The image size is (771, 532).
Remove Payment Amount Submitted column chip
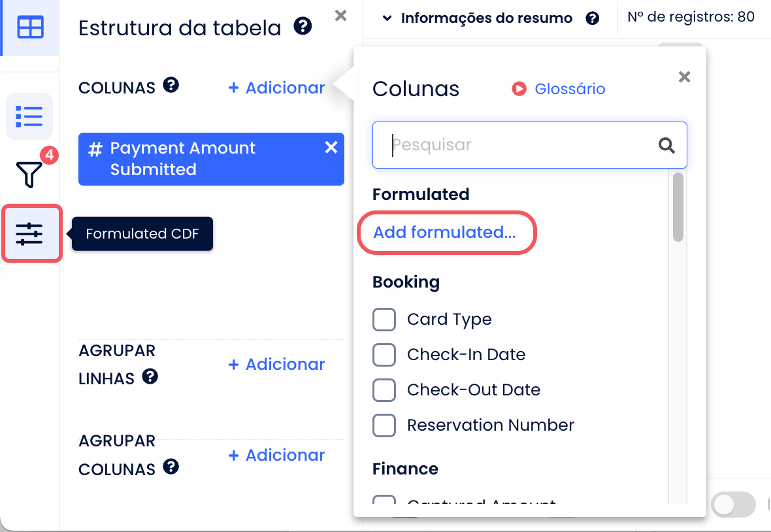tap(331, 148)
